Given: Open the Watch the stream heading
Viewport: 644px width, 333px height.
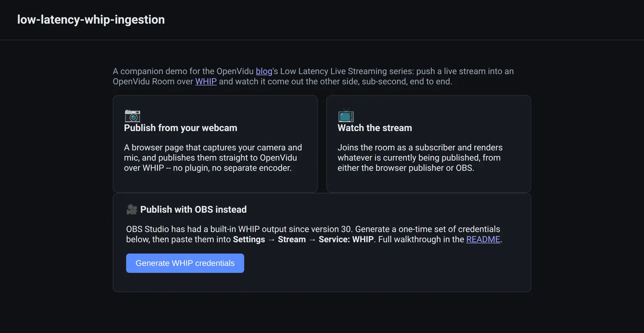Looking at the screenshot, I should (375, 128).
